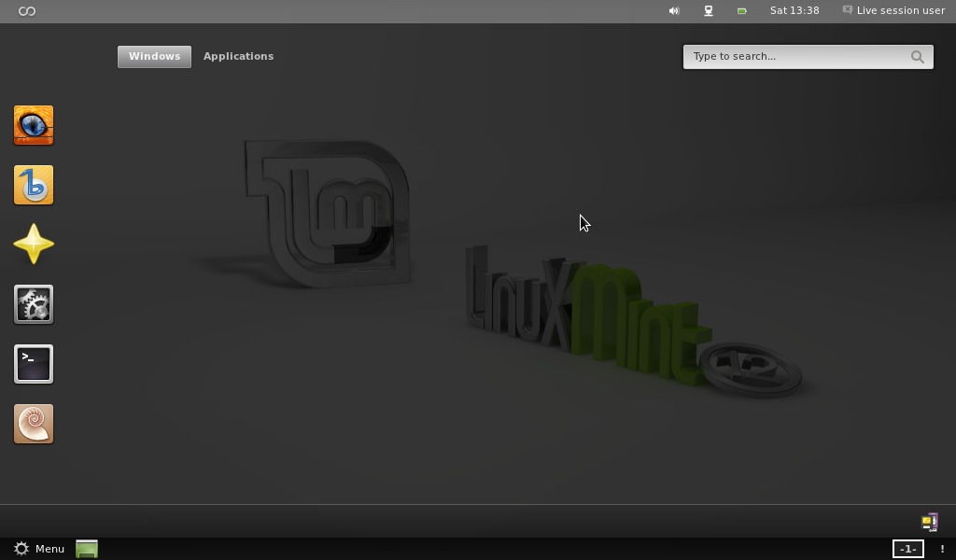Open the Live session user menu
This screenshot has height=560, width=956.
click(893, 11)
